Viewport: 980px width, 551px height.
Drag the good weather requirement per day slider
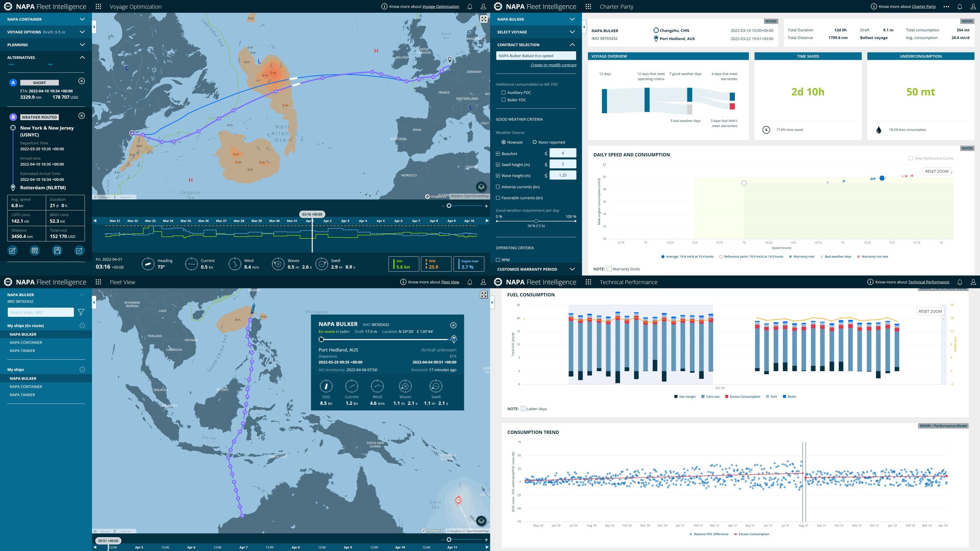click(x=534, y=221)
